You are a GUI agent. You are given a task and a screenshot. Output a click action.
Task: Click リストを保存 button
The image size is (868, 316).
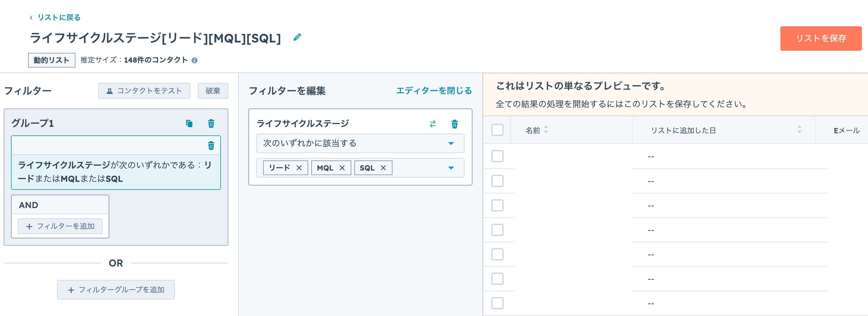click(821, 39)
